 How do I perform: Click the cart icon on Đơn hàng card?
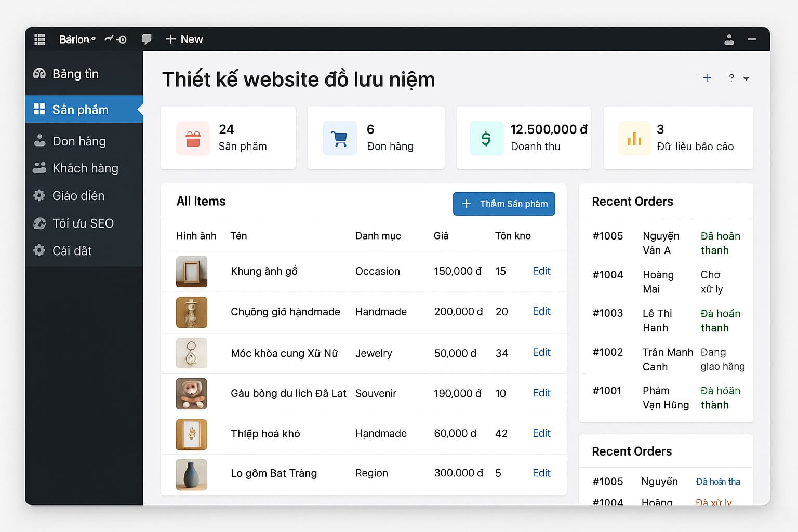(x=340, y=138)
